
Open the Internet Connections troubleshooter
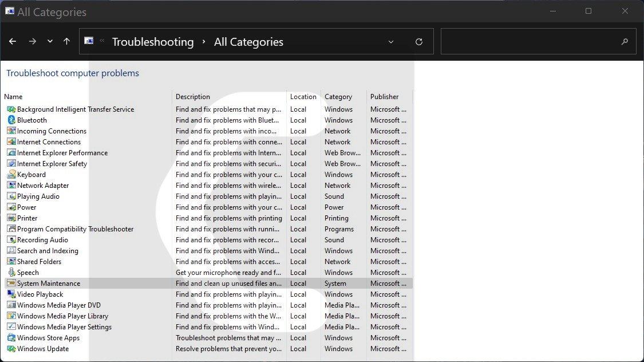click(49, 141)
